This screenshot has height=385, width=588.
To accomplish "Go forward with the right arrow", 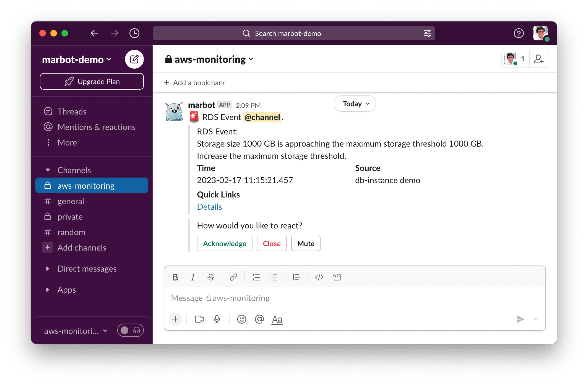I will (x=115, y=33).
